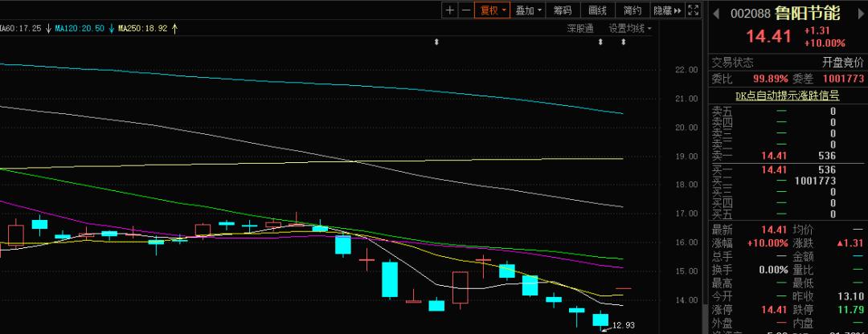Click the 委比 99.89% value
Viewport: 868px width, 334px height.
point(770,79)
